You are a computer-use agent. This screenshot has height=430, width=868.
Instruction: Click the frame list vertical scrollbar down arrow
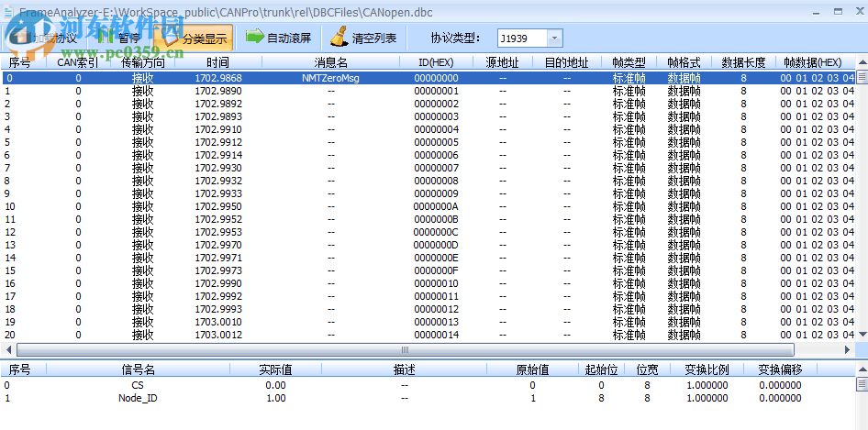(862, 335)
